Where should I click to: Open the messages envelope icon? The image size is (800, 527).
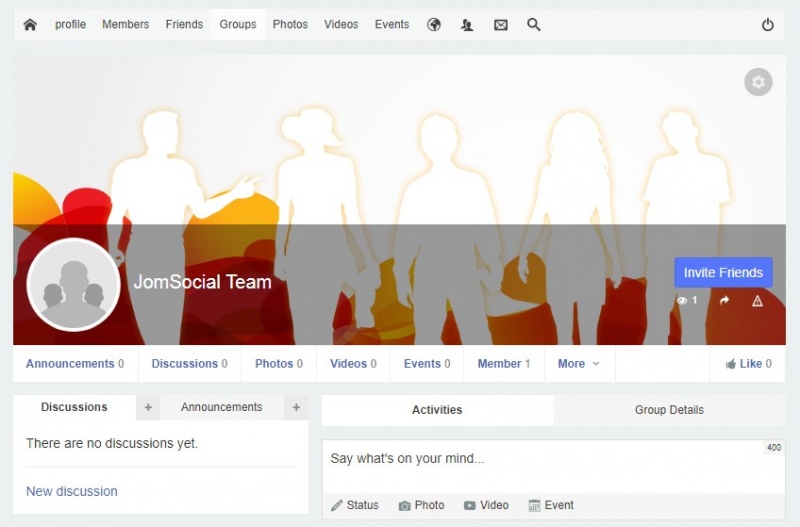pyautogui.click(x=501, y=24)
